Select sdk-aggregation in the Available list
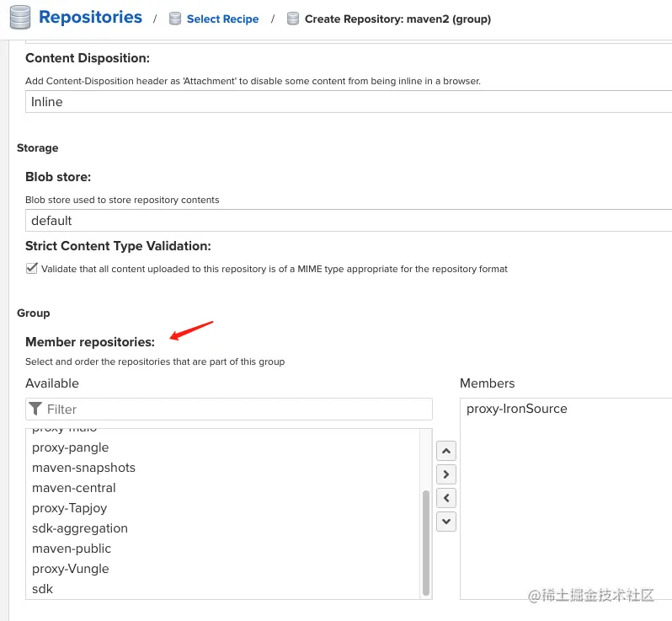This screenshot has width=672, height=621. coord(80,528)
